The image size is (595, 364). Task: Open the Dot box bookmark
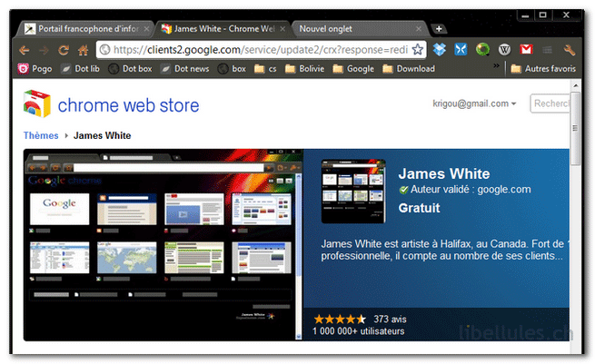[130, 69]
